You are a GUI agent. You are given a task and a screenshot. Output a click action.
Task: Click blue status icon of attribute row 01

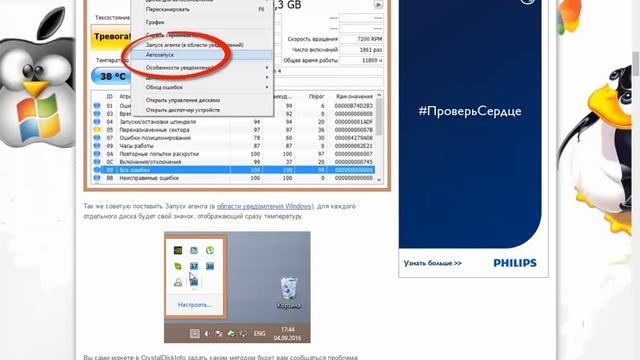coord(97,105)
